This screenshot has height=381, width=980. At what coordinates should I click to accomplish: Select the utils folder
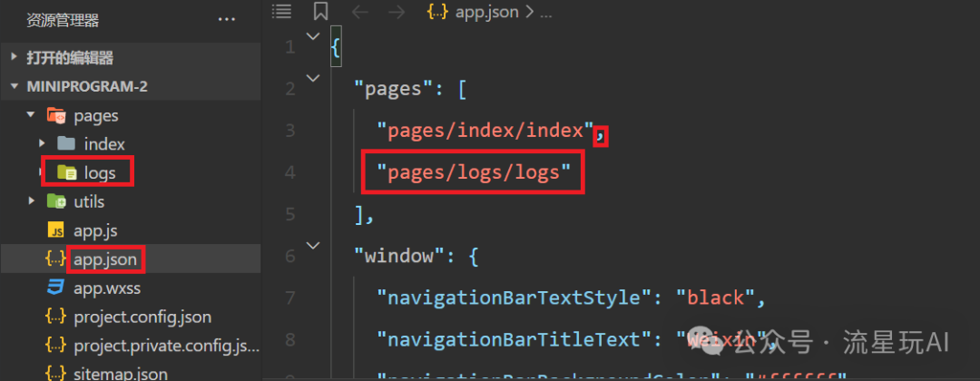pyautogui.click(x=89, y=201)
